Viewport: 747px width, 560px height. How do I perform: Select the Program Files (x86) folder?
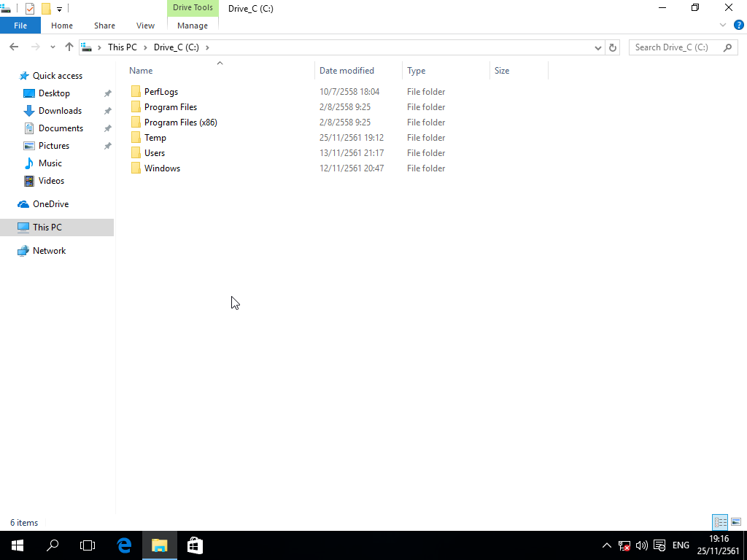click(180, 122)
